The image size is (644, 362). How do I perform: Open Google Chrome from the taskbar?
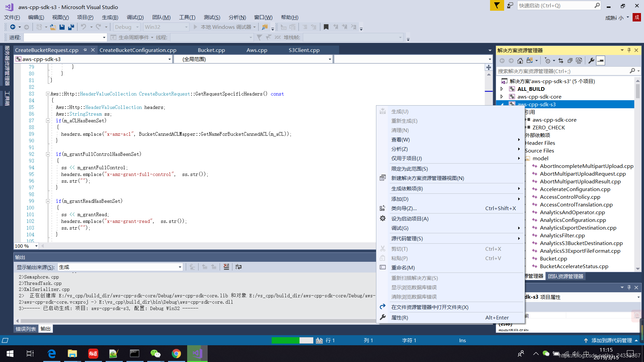tap(176, 353)
